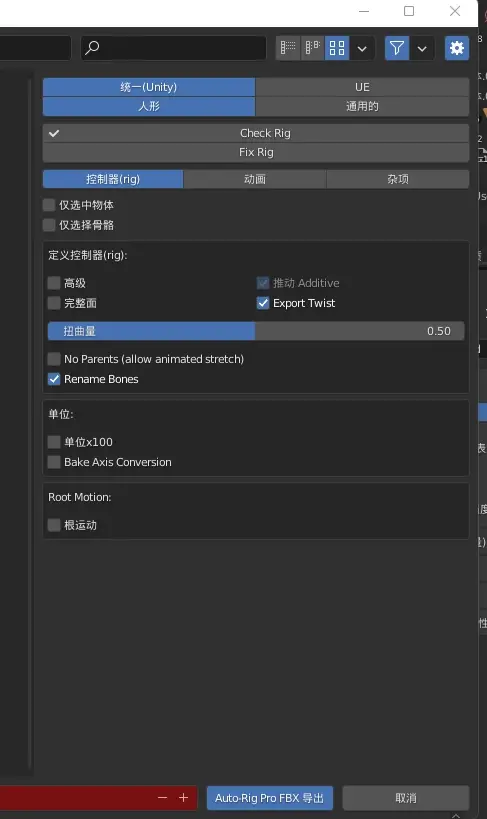Open filter settings dropdown arrow
The width and height of the screenshot is (487, 819).
point(422,48)
